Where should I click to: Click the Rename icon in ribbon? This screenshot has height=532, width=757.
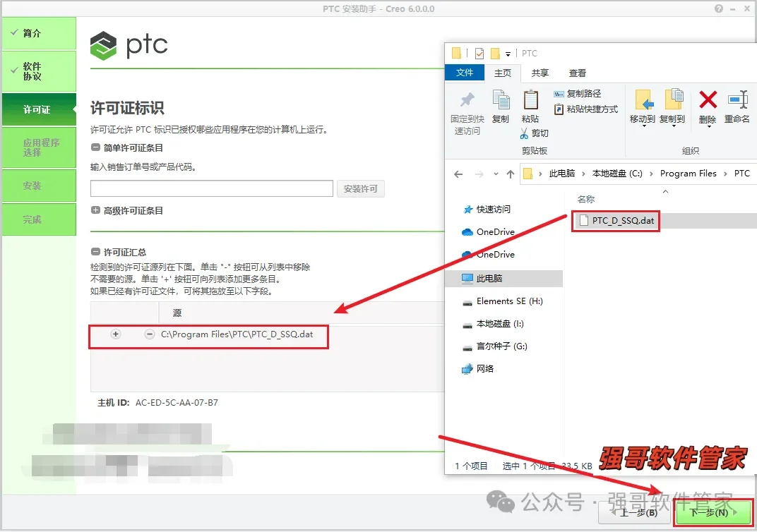tap(738, 100)
